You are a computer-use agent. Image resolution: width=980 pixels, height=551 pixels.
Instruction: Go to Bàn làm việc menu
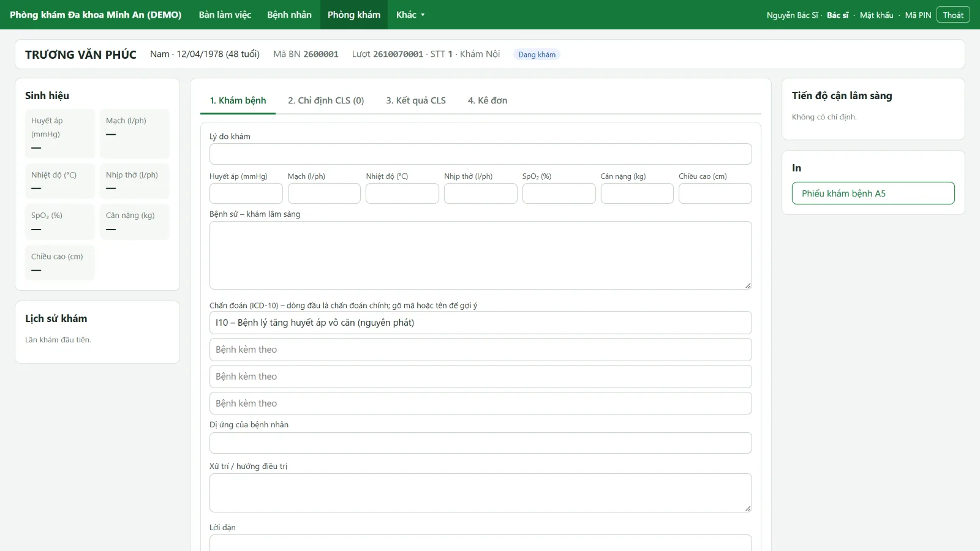(x=225, y=15)
